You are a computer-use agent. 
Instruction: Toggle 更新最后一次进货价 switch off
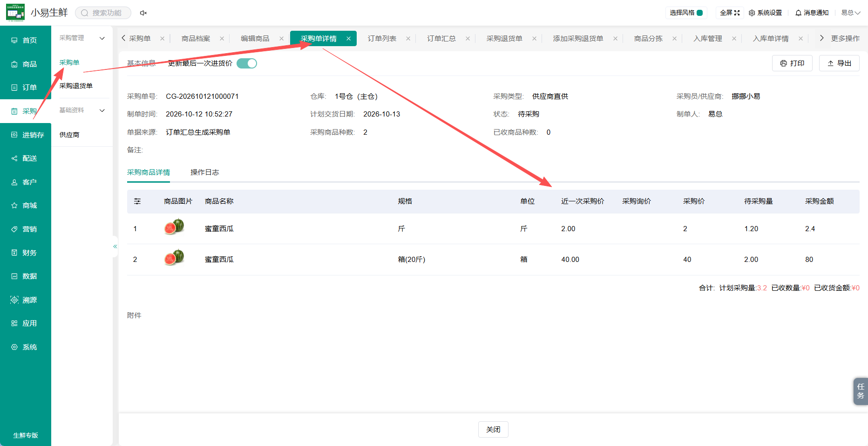246,63
